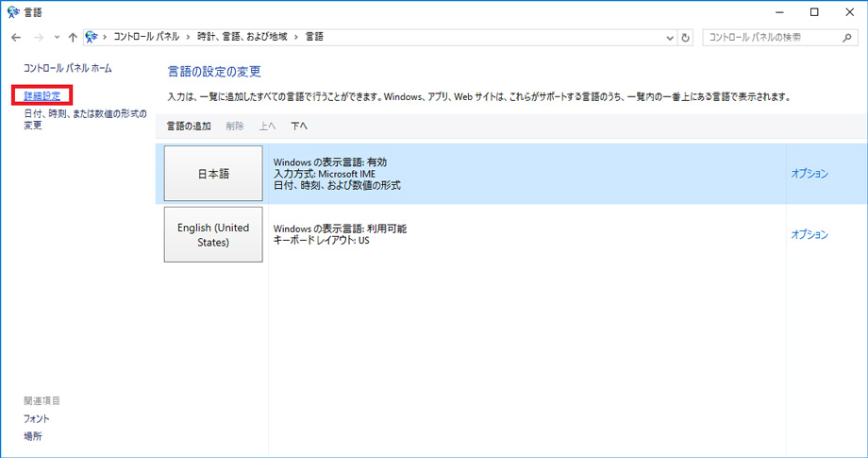Click the forward navigation arrow

coord(38,38)
